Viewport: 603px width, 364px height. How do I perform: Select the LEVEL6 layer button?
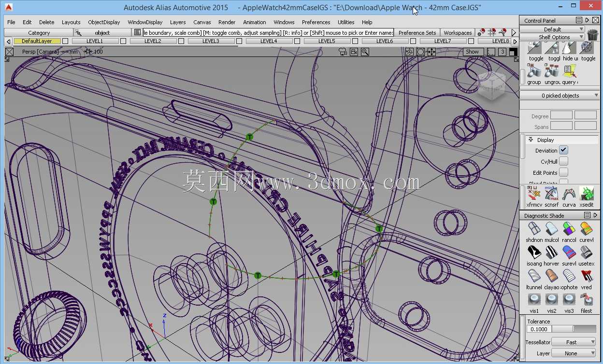point(385,42)
